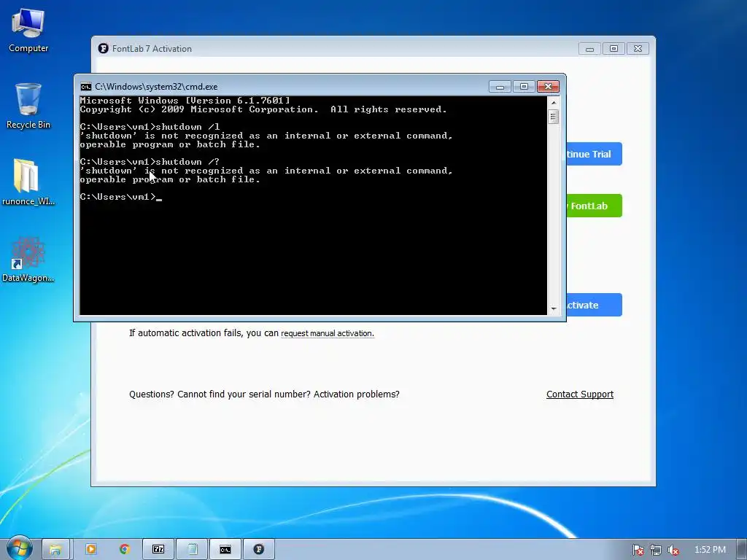Open Action Center flag in system tray
Viewport: 747px width, 560px height.
pyautogui.click(x=638, y=550)
